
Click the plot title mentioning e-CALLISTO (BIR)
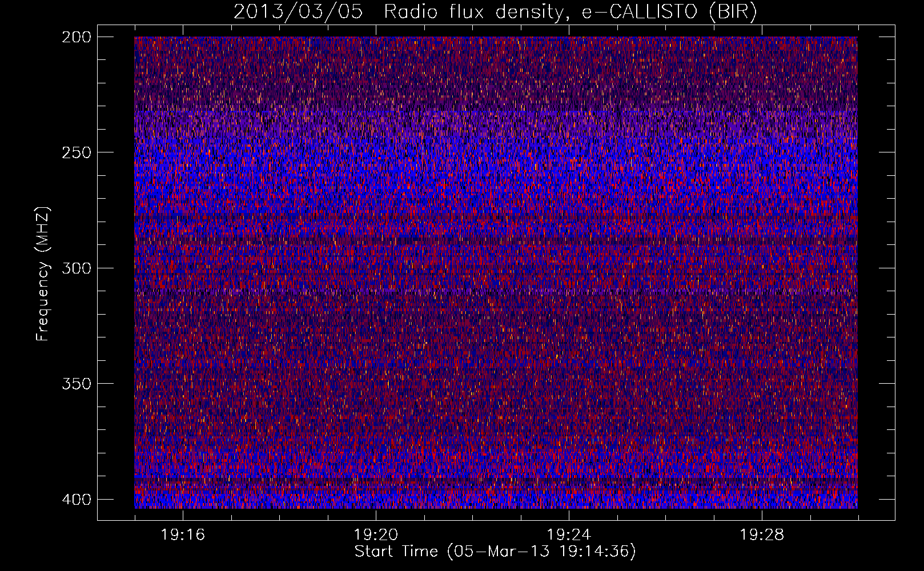pyautogui.click(x=495, y=12)
